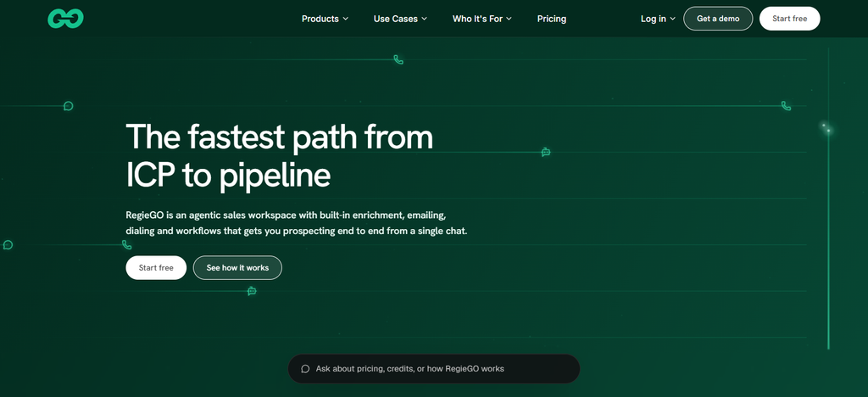Image resolution: width=868 pixels, height=397 pixels.
Task: Click the glowing vertical progress line at right
Action: tap(828, 199)
